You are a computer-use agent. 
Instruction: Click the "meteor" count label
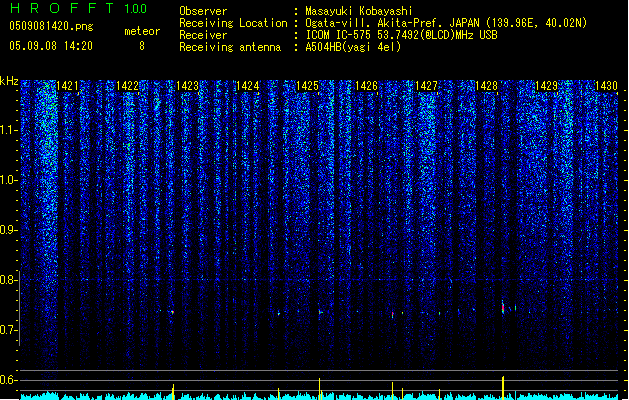142,31
